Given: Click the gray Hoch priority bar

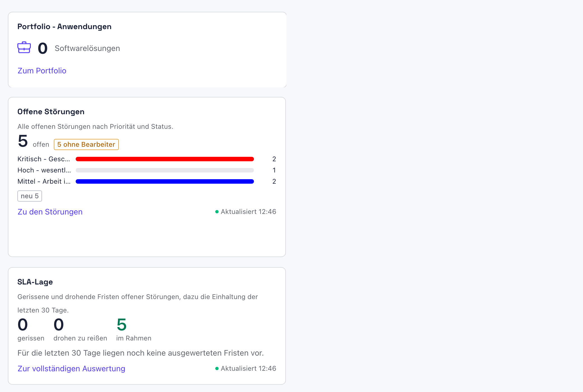Looking at the screenshot, I should (x=165, y=170).
